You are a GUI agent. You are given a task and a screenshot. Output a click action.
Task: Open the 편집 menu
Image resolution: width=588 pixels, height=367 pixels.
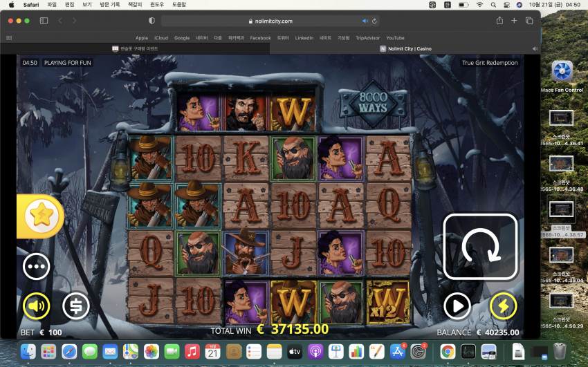(69, 5)
